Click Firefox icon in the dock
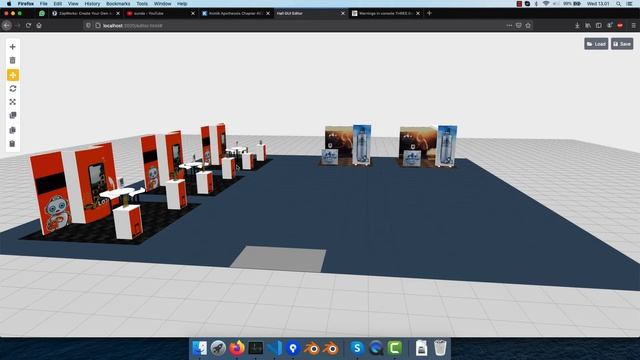The image size is (640, 360). coord(237,348)
